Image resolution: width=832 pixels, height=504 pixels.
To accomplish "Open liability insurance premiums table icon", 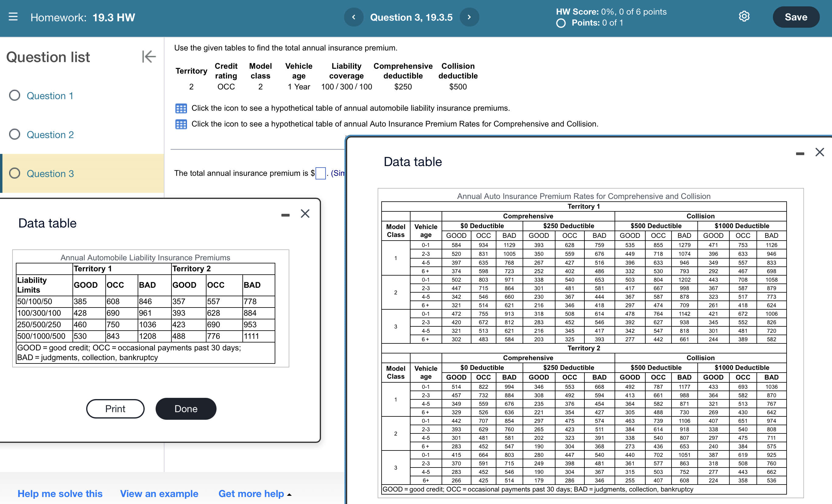I will (181, 108).
